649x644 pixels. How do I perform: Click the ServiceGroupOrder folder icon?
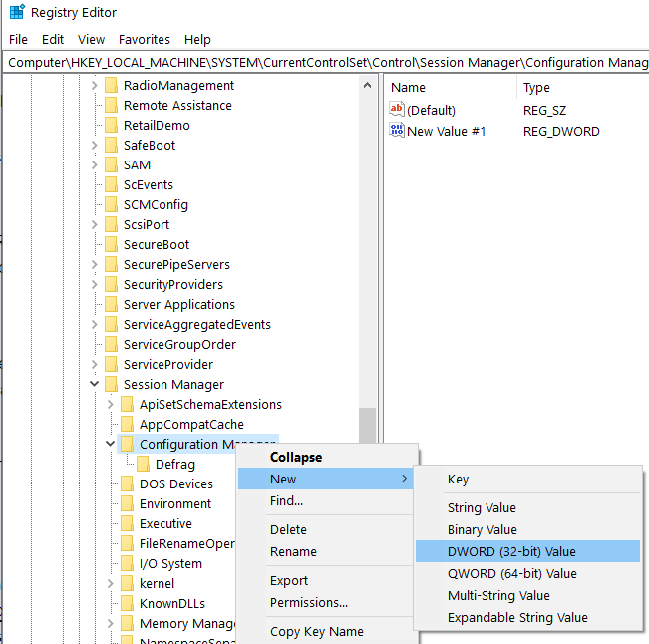111,344
